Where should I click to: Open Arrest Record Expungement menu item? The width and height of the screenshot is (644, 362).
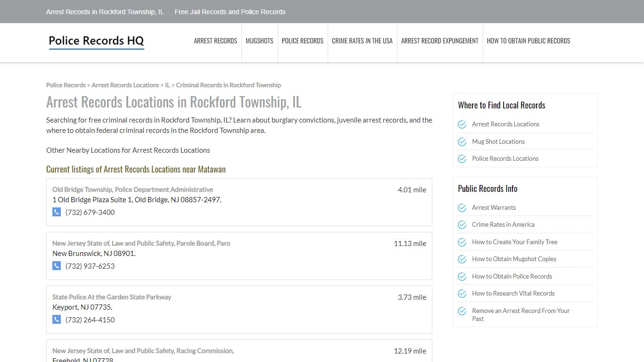(440, 41)
